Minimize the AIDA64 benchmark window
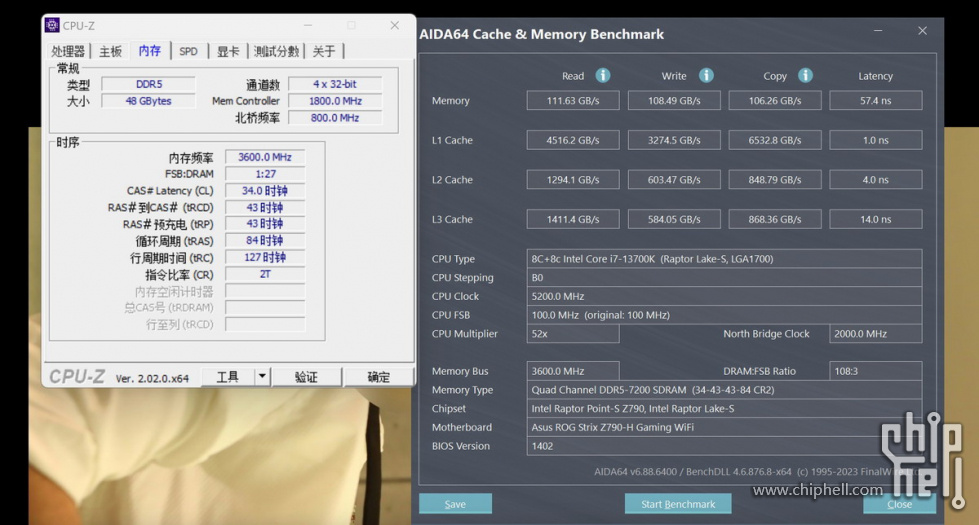The height and width of the screenshot is (525, 979). pyautogui.click(x=878, y=31)
